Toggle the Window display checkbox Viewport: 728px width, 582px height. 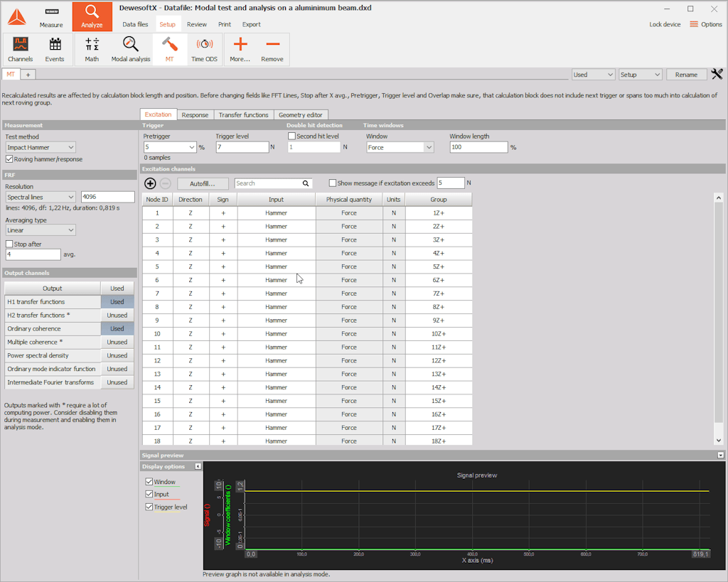tap(149, 482)
